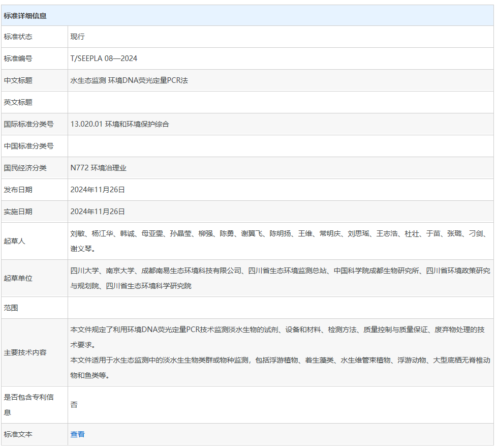Screen dimensions: 497x448
Task: Click the Chinese title 水生态监测 环境DNA荧光定量PCR法
Action: coord(129,80)
